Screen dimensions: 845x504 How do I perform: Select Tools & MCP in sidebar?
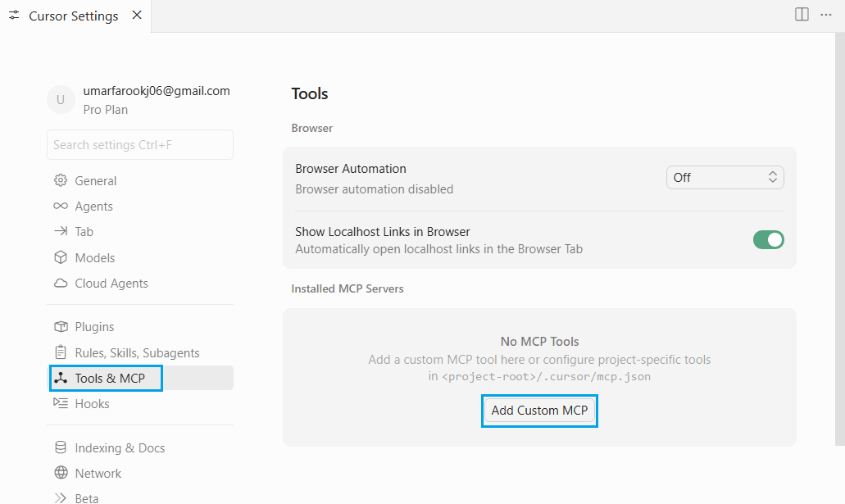[105, 378]
